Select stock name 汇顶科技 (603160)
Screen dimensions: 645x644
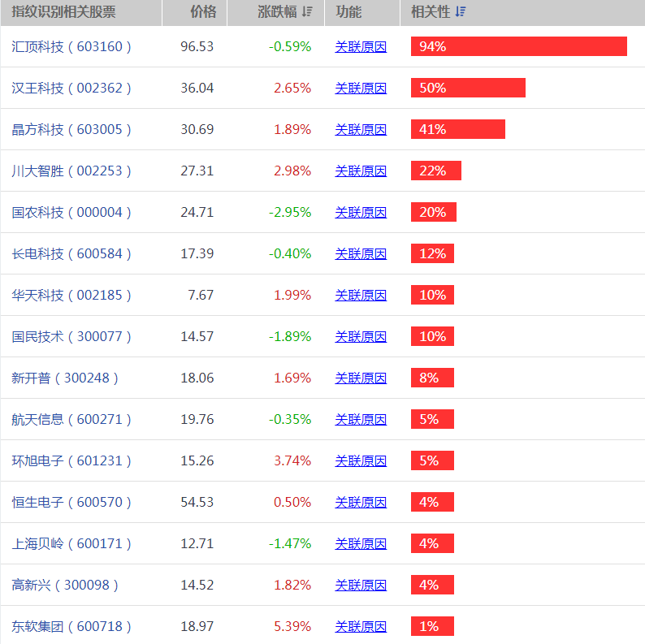71,47
